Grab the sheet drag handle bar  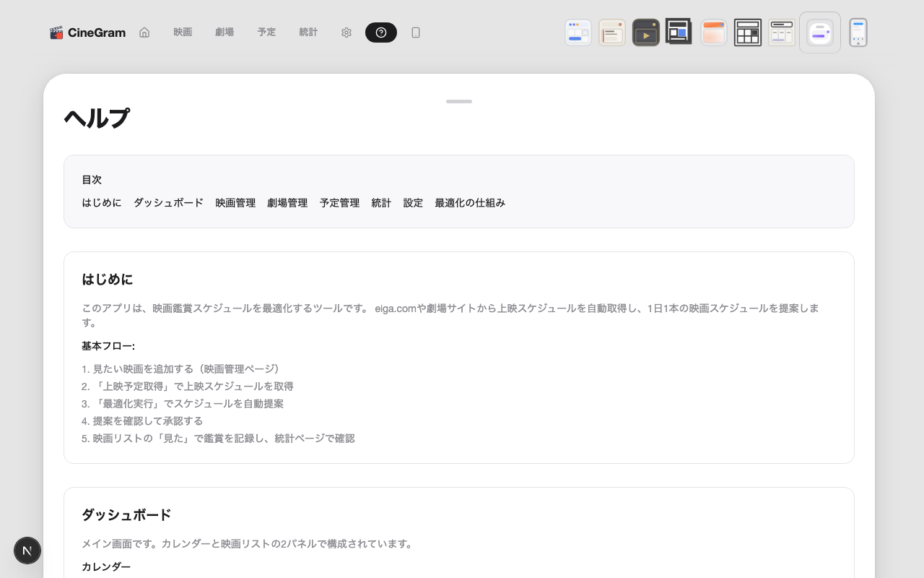click(459, 102)
